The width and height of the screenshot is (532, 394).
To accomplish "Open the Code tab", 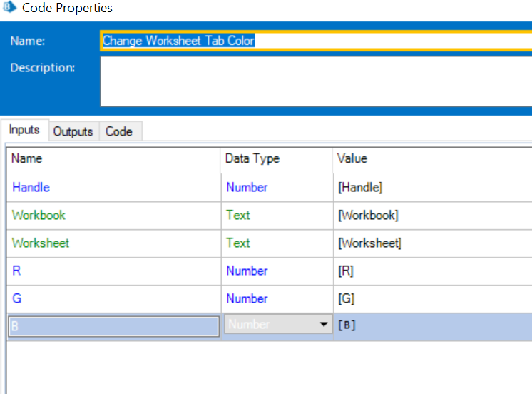I will pos(119,131).
